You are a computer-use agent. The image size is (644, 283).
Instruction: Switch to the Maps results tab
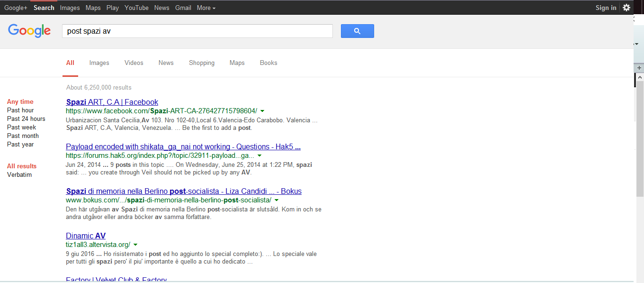(237, 63)
